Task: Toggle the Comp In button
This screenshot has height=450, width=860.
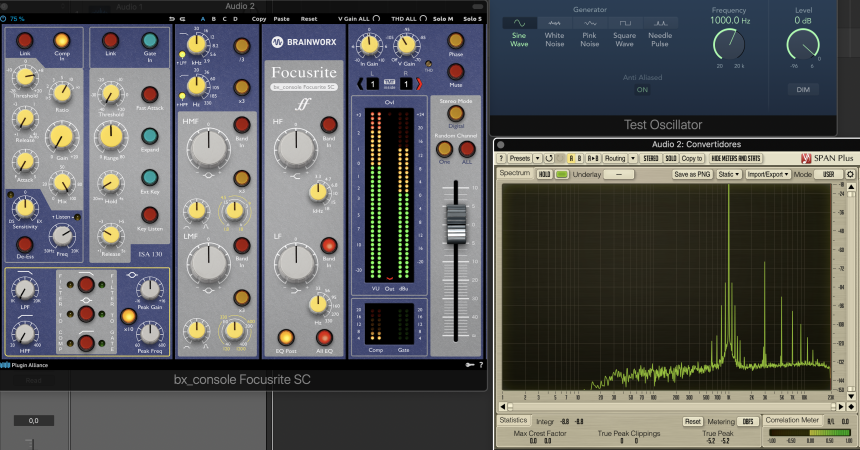Action: coord(61,41)
